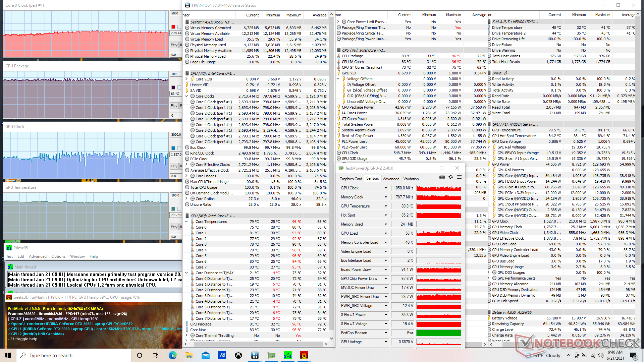Collapse the Core Clocks sensor group
Viewport: 644px width, 362px height.
pyautogui.click(x=186, y=96)
